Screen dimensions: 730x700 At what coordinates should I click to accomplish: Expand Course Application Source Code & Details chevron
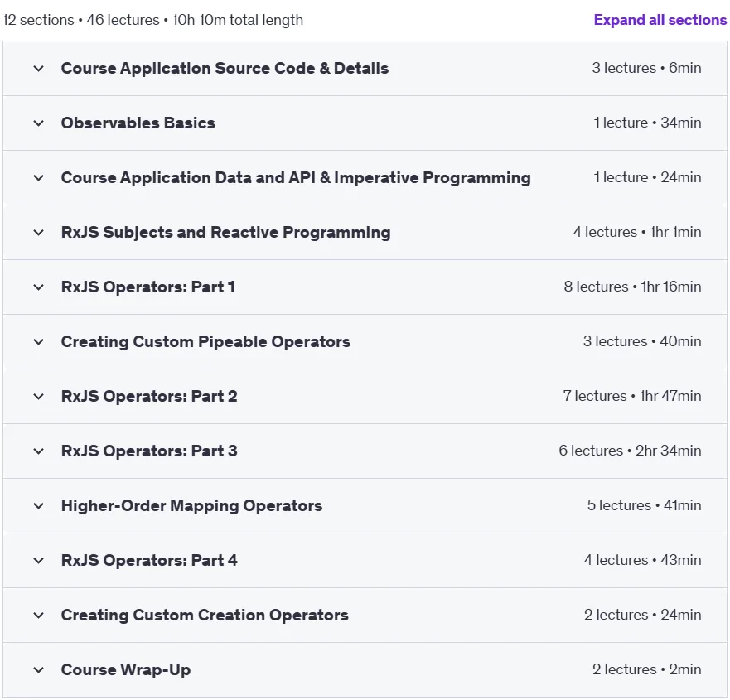click(39, 69)
